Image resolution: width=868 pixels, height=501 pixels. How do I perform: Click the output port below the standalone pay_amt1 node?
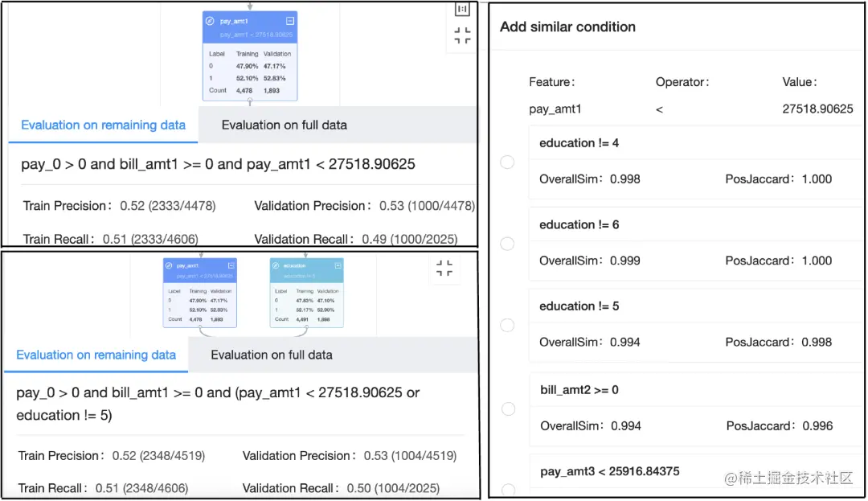point(250,101)
